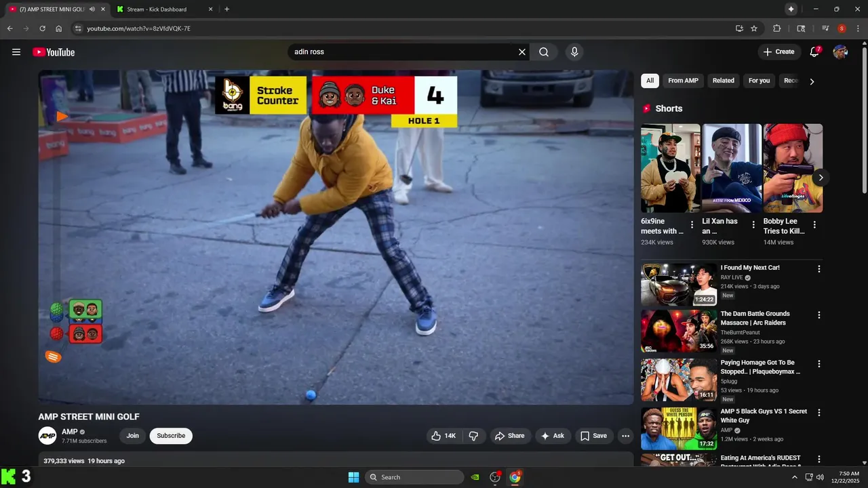Click the Windows taskbar Search box
868x488 pixels.
point(415,477)
